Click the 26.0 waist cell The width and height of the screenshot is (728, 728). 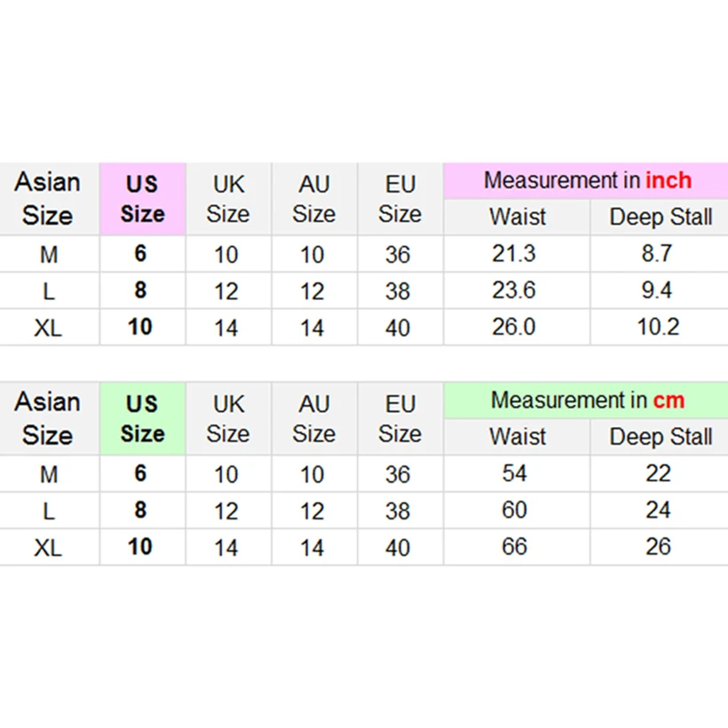(514, 328)
